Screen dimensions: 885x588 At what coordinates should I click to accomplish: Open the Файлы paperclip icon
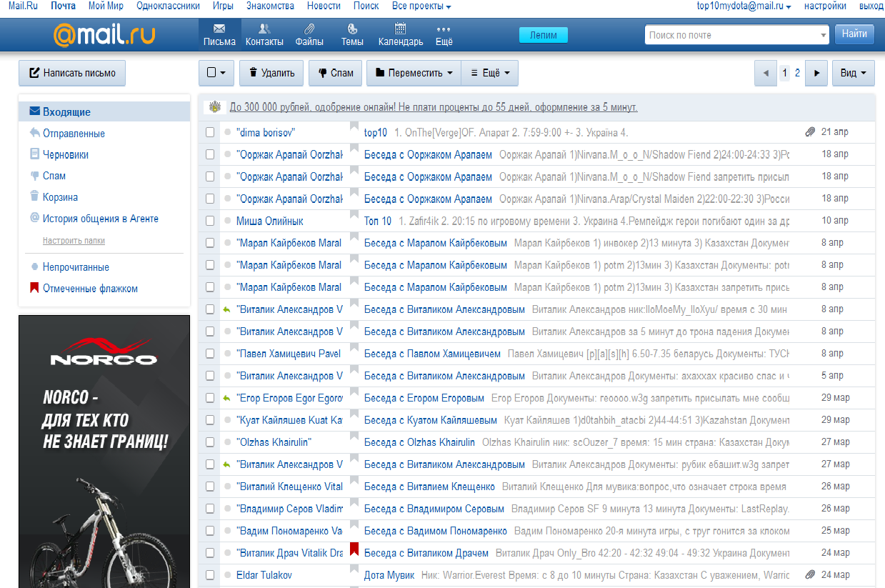coord(309,29)
